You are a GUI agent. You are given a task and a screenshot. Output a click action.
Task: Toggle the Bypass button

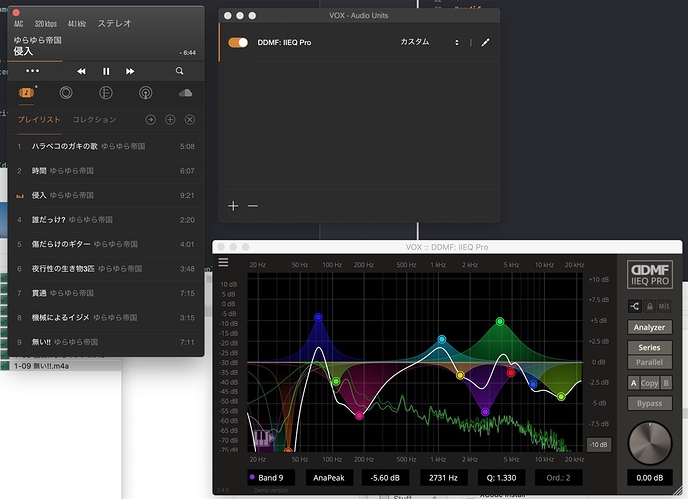(x=649, y=403)
